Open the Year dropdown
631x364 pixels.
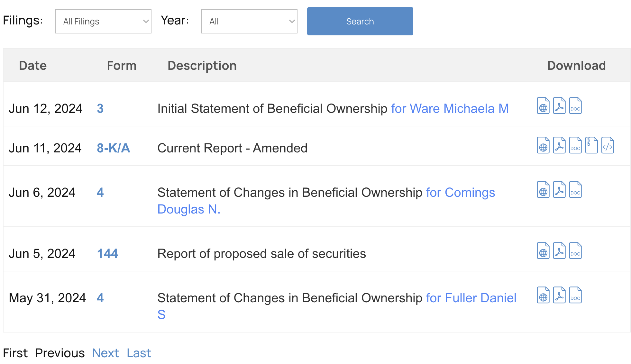click(249, 21)
